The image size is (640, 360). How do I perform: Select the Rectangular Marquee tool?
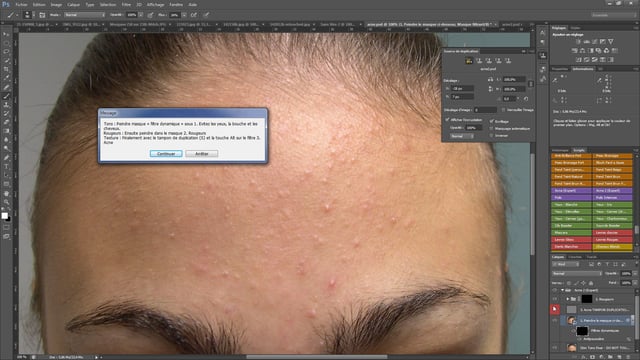(6, 43)
